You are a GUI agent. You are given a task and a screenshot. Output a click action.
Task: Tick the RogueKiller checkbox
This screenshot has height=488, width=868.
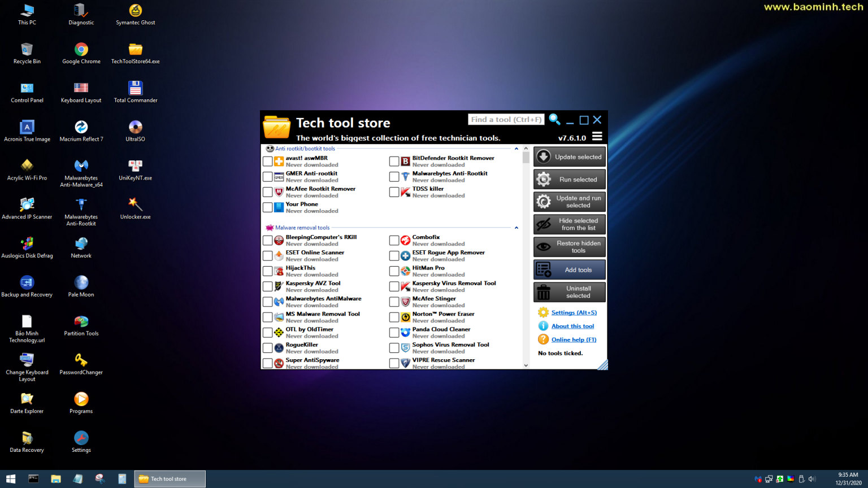pos(268,348)
